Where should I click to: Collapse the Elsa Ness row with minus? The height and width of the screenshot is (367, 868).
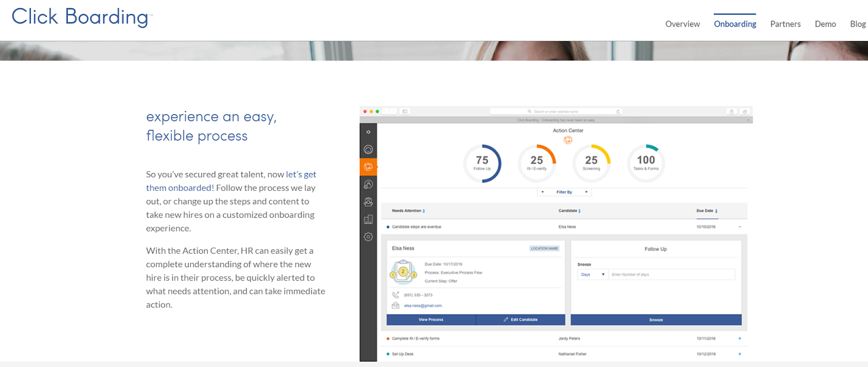point(739,227)
